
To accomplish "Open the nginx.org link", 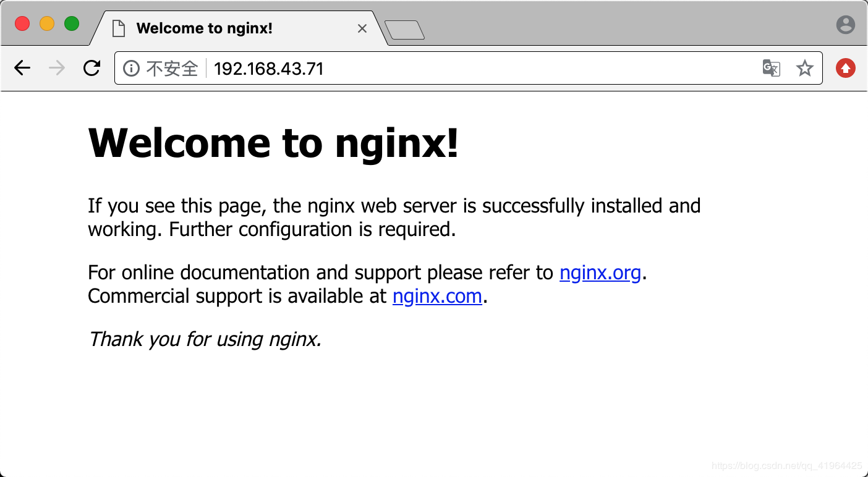I will point(600,272).
